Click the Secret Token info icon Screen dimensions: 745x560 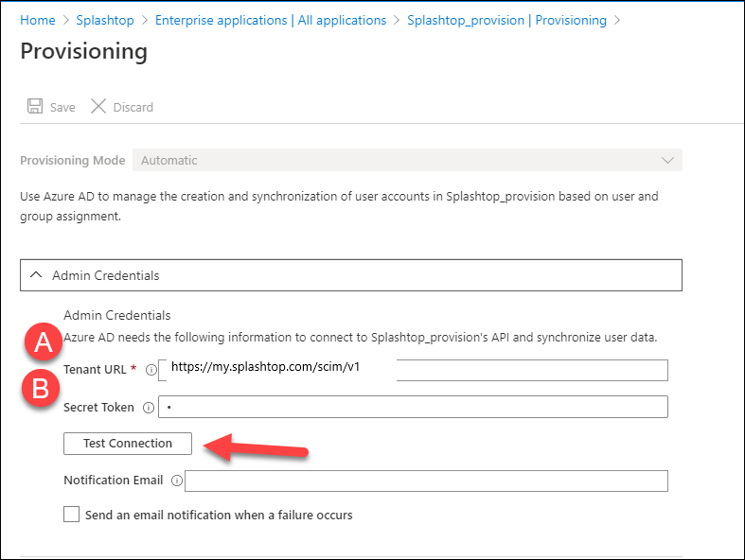tap(149, 408)
